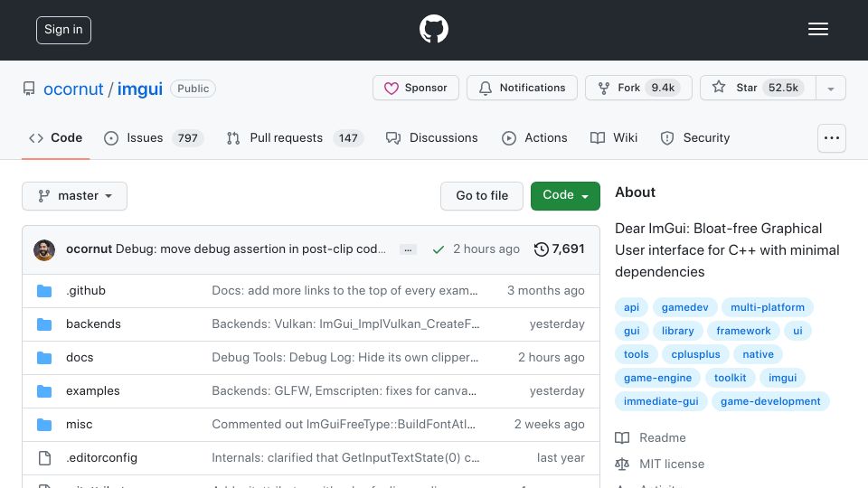Click the Sign in button

click(63, 30)
